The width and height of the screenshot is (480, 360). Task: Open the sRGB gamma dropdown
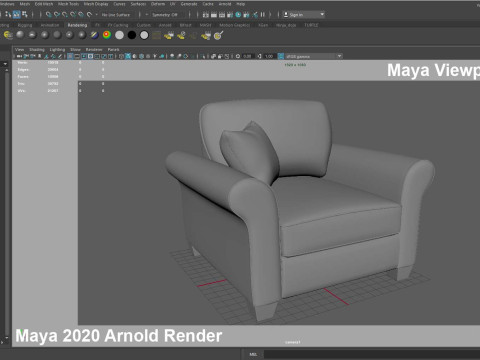point(314,56)
